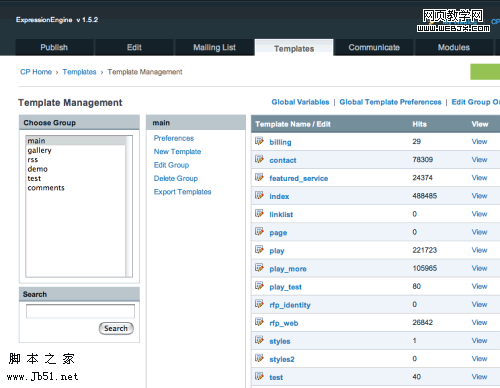This screenshot has width=500, height=388.
Task: Open Global Template Preferences link
Action: pos(390,102)
